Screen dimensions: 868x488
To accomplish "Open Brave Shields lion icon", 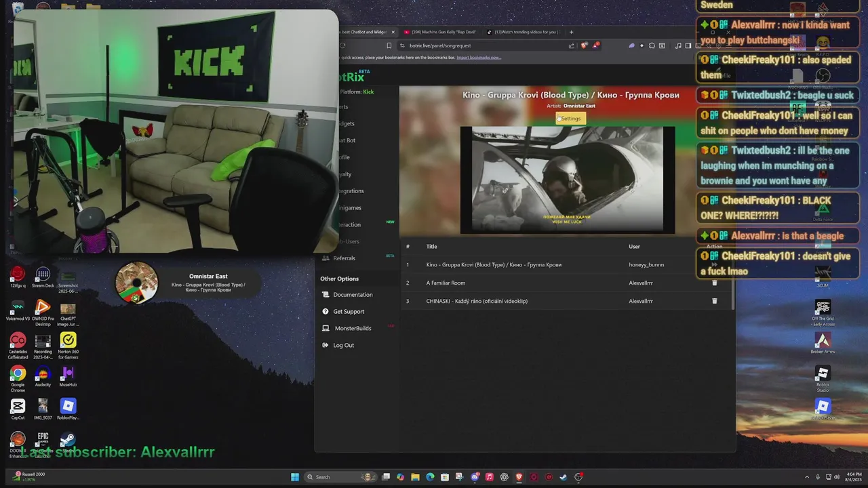I will tap(584, 45).
